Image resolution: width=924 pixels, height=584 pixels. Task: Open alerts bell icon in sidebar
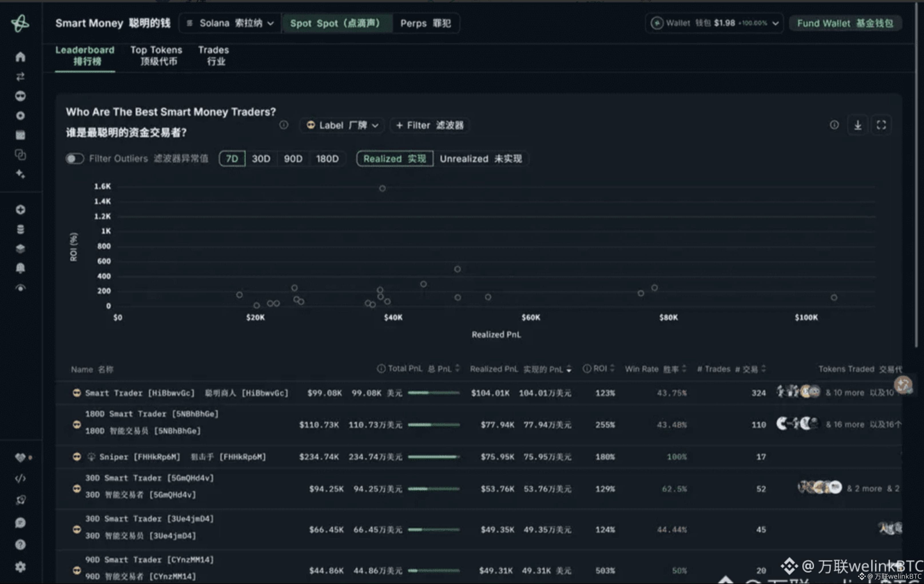pyautogui.click(x=20, y=268)
